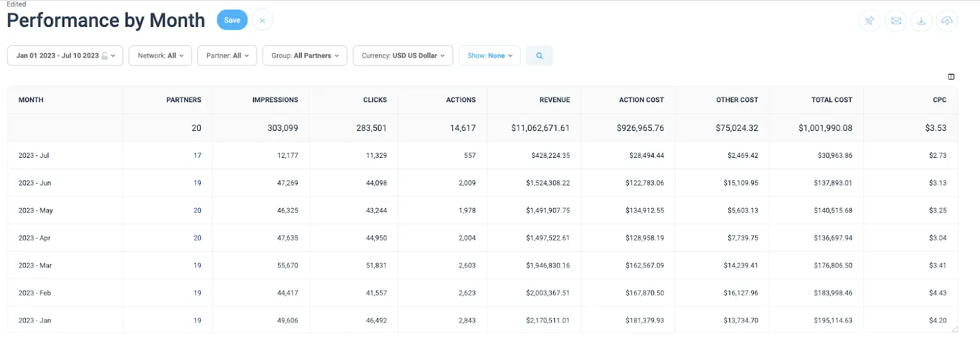Viewport: 980px width, 339px height.
Task: Sort table by Revenue column header
Action: pyautogui.click(x=554, y=100)
